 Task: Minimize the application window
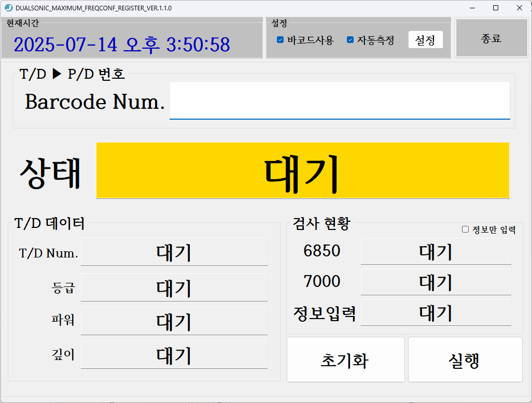tap(472, 8)
